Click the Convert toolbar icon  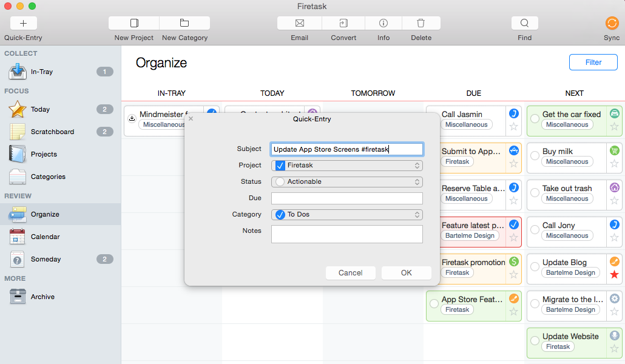343,23
